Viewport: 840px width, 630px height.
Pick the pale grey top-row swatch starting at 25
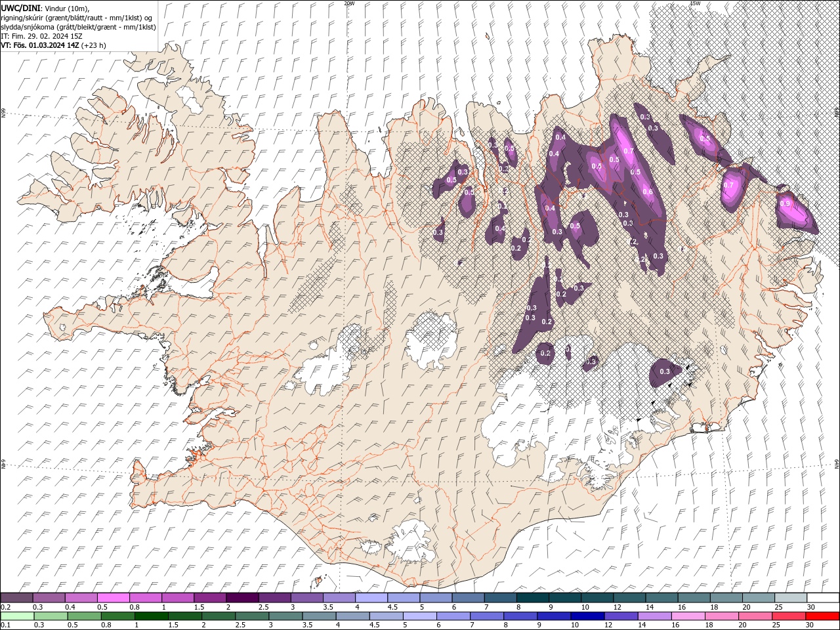(x=790, y=598)
